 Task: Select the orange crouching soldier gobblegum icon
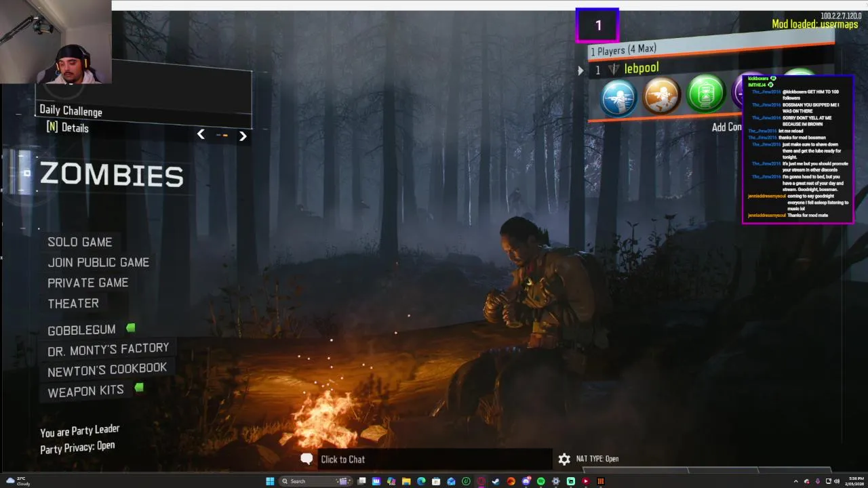point(662,96)
